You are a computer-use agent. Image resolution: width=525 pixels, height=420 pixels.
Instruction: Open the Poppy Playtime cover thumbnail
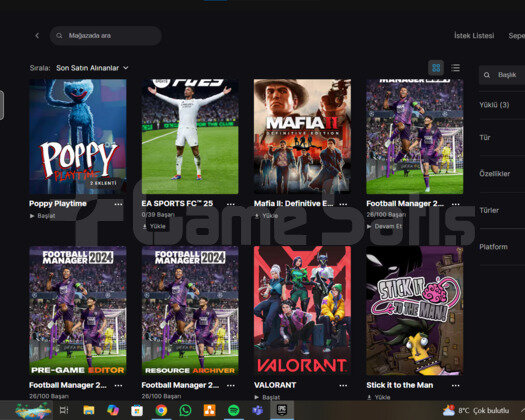pos(78,137)
